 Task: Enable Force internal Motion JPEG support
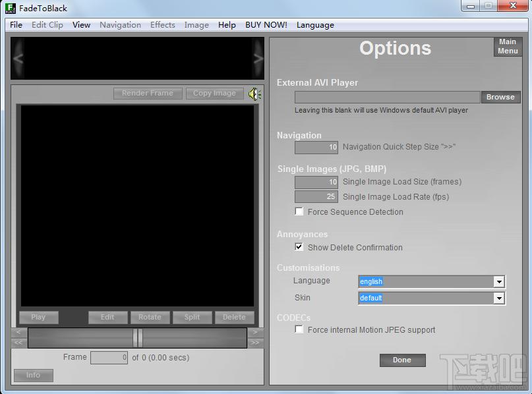tap(299, 329)
